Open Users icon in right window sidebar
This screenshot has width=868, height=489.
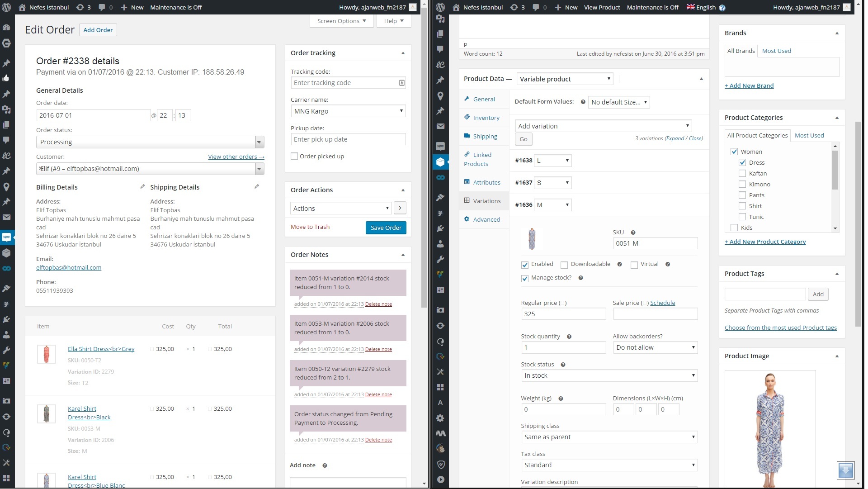pos(440,244)
